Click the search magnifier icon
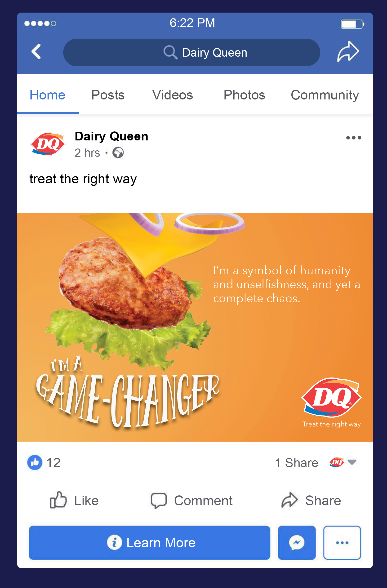The width and height of the screenshot is (387, 588). pyautogui.click(x=170, y=52)
